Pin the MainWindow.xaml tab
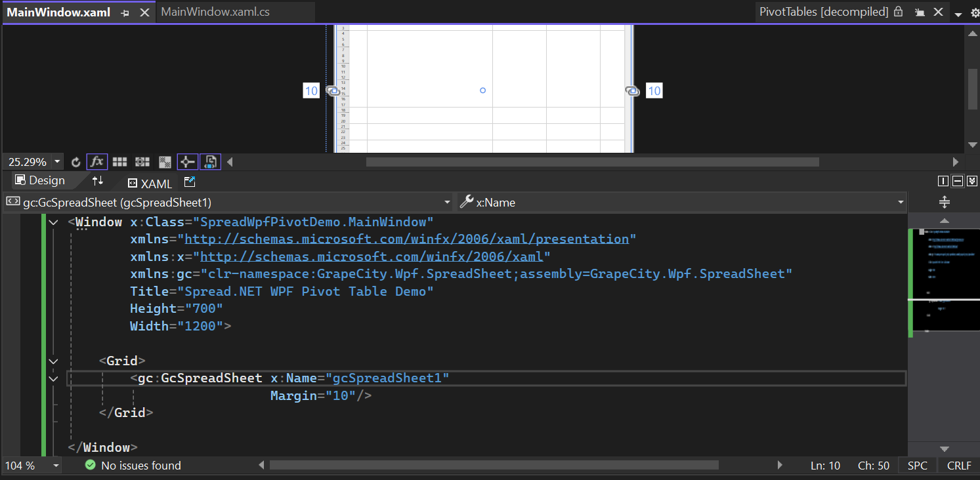 (x=125, y=13)
